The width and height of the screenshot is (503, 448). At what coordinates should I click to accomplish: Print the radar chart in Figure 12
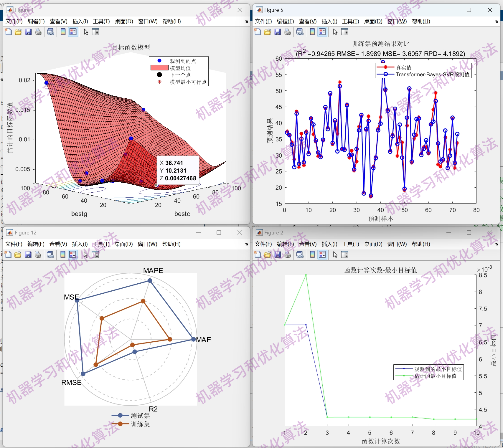pos(38,255)
